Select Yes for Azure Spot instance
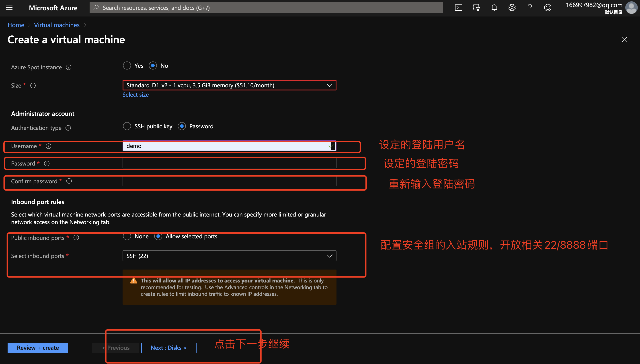Image resolution: width=640 pixels, height=364 pixels. tap(127, 65)
